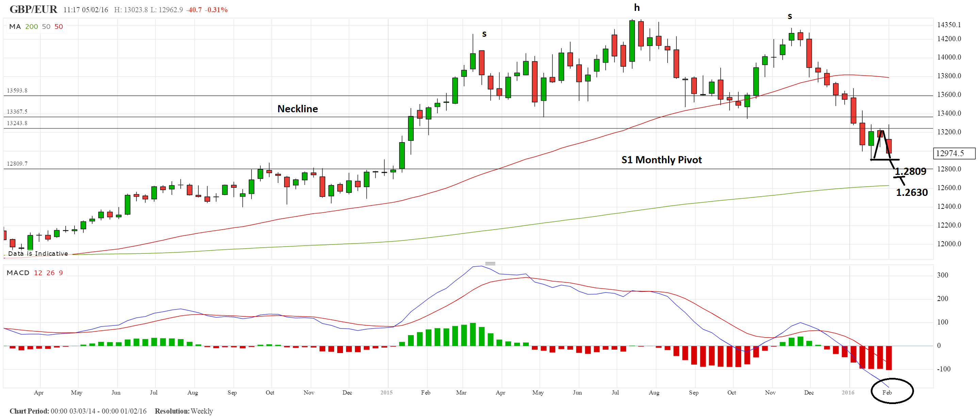Click the 1.2630 target annotation
Screen dimensions: 980x418
click(x=912, y=193)
